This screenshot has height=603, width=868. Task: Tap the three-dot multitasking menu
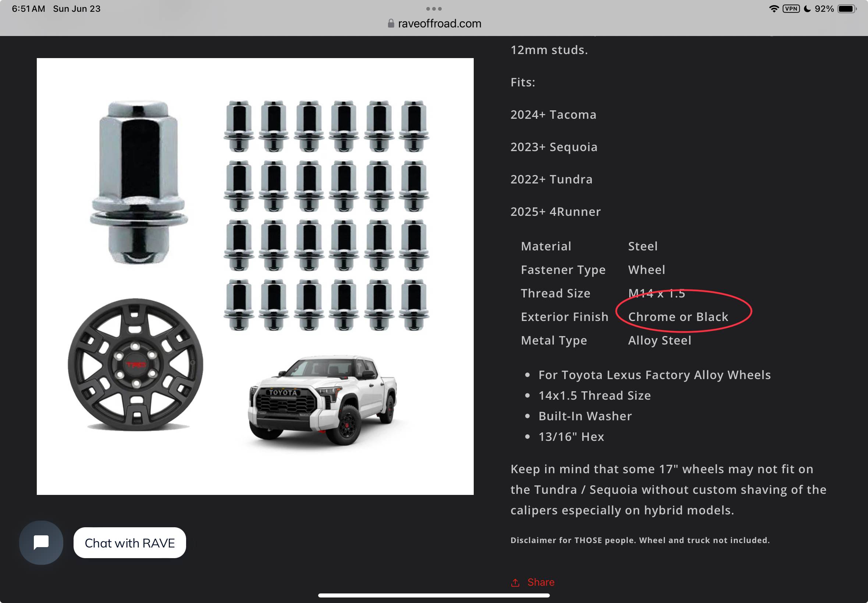coord(434,9)
